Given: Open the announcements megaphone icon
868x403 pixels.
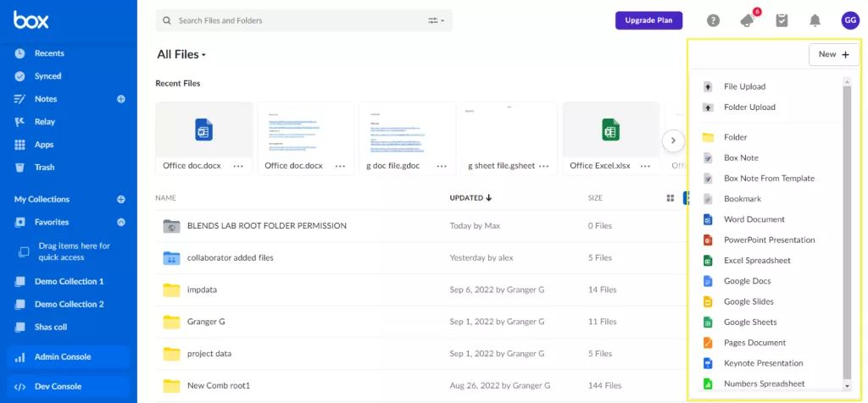Looking at the screenshot, I should pos(748,21).
